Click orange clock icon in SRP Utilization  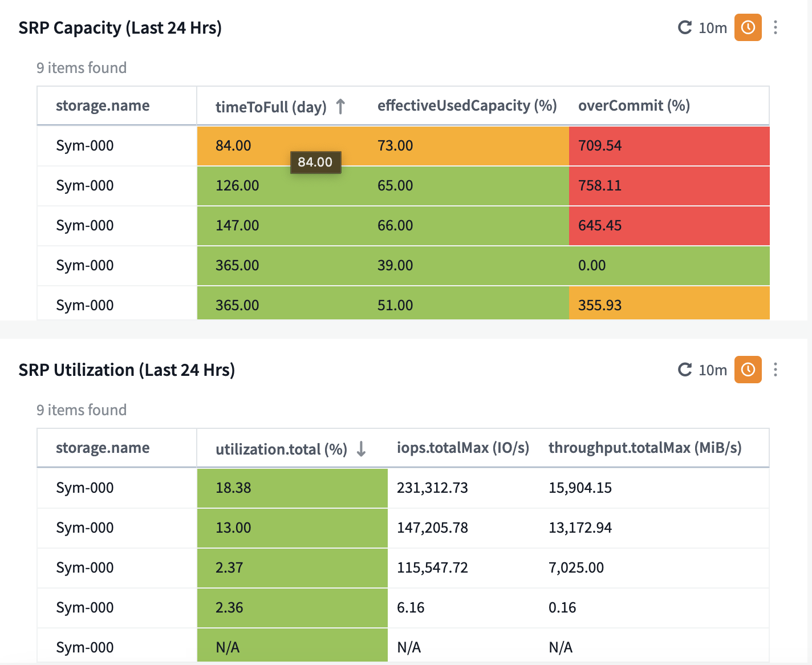point(748,370)
